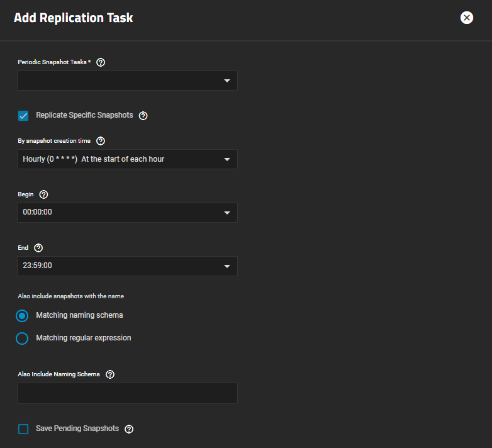This screenshot has height=448, width=492.
Task: Click the Save Pending Snapshots label
Action: 77,428
